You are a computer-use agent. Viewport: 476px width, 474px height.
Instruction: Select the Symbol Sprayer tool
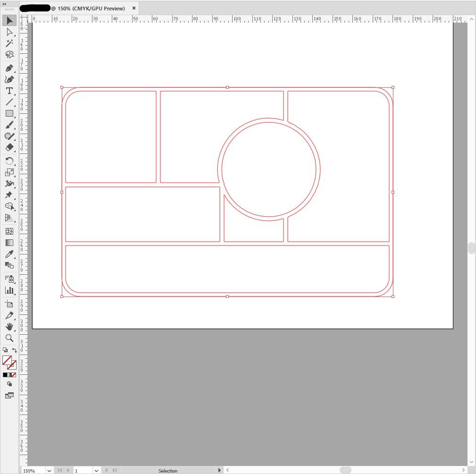[9, 279]
